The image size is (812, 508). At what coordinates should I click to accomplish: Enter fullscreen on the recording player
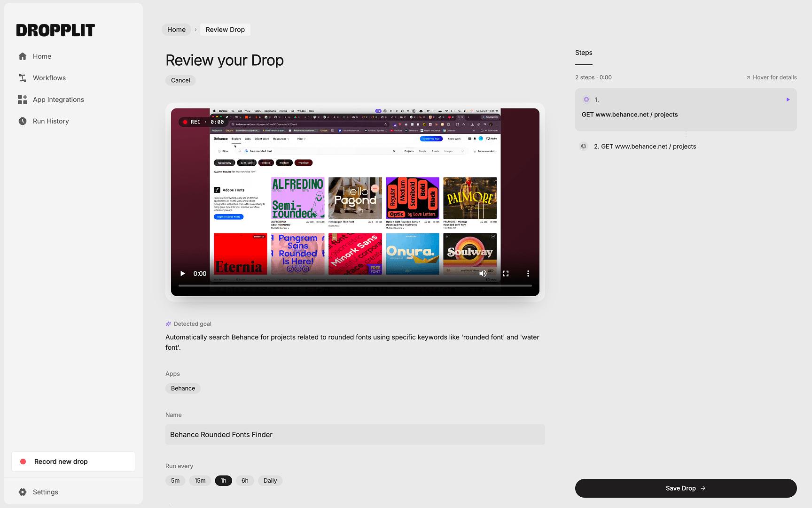click(x=505, y=273)
